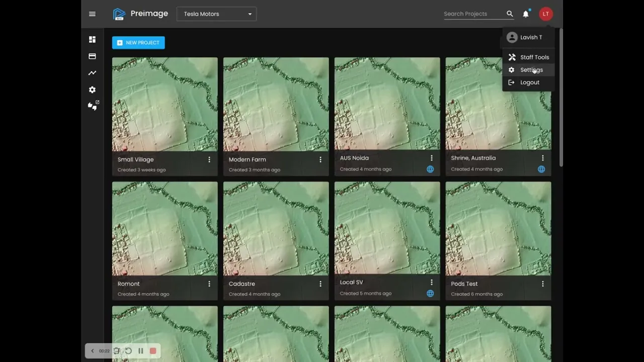Open the dashboard grid icon in sidebar
Image resolution: width=644 pixels, height=362 pixels.
pyautogui.click(x=92, y=40)
